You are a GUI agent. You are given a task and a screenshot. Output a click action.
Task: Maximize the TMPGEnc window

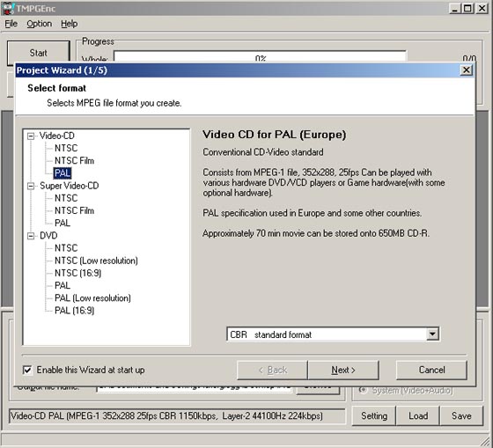click(x=467, y=9)
